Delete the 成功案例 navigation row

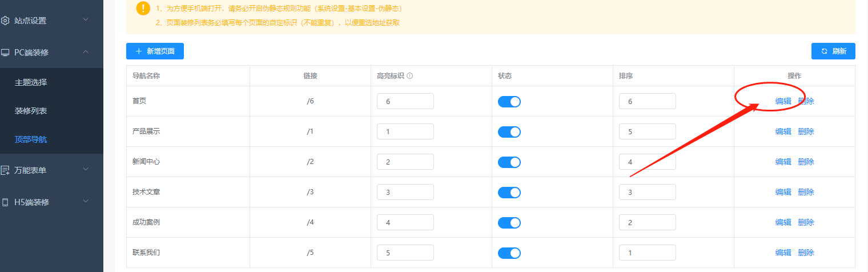pyautogui.click(x=806, y=222)
